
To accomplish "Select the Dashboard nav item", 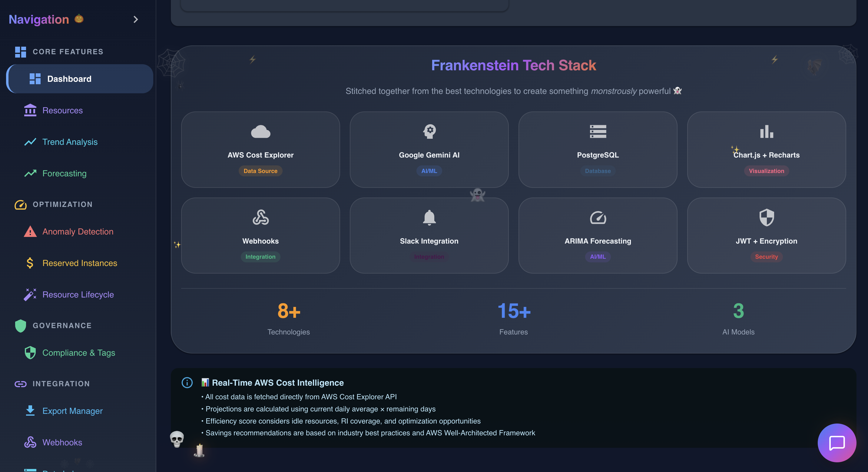I will pos(69,79).
